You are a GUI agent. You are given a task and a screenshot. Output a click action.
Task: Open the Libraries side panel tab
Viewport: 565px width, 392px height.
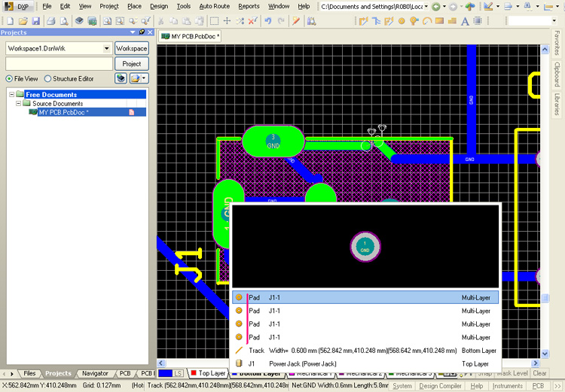pyautogui.click(x=557, y=105)
